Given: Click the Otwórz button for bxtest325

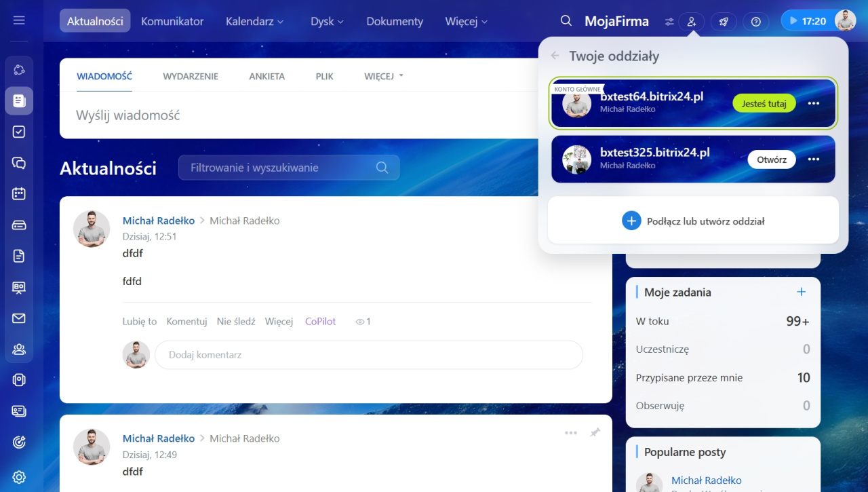Looking at the screenshot, I should (771, 159).
